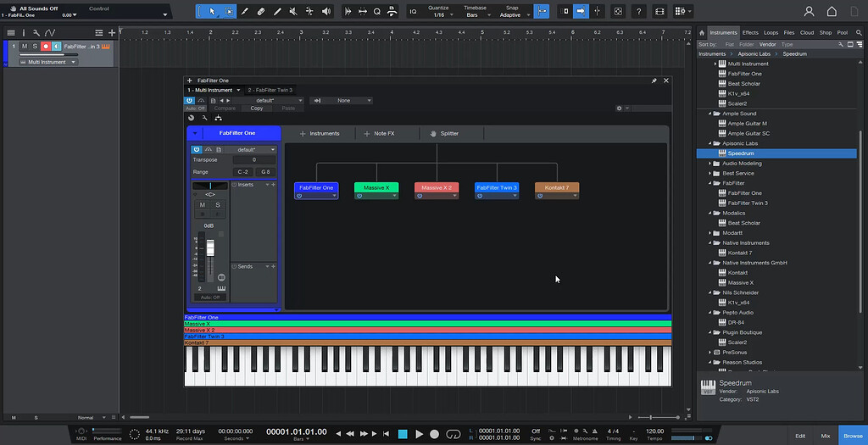Select the Listen speaker tool
The width and height of the screenshot is (868, 445).
pos(326,11)
